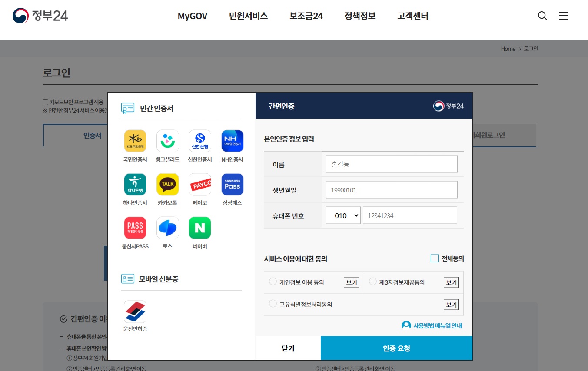Choose the 뱅크샐러드 certificate icon
The width and height of the screenshot is (588, 371).
168,141
